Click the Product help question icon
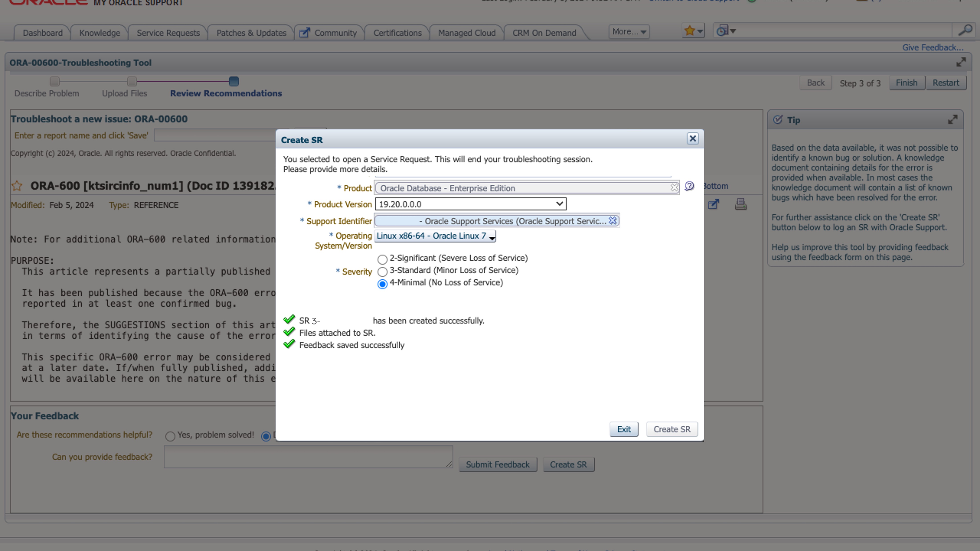980x551 pixels. [689, 186]
